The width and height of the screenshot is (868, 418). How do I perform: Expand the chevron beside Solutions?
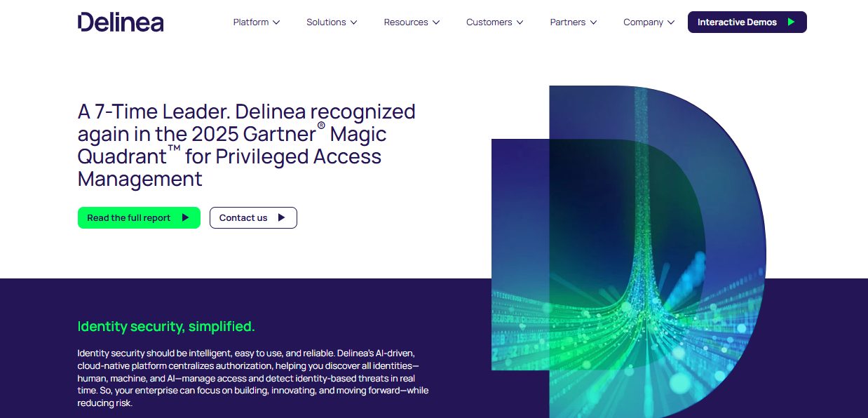click(x=353, y=22)
